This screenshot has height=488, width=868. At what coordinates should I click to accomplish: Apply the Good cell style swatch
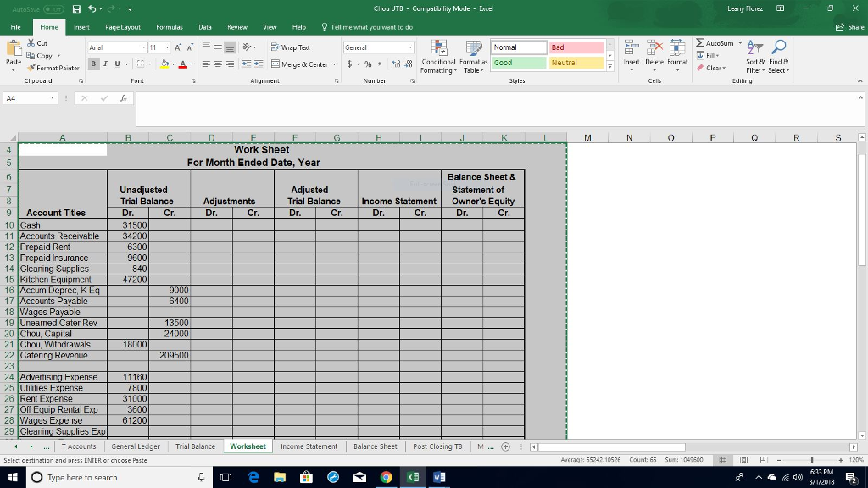(518, 63)
